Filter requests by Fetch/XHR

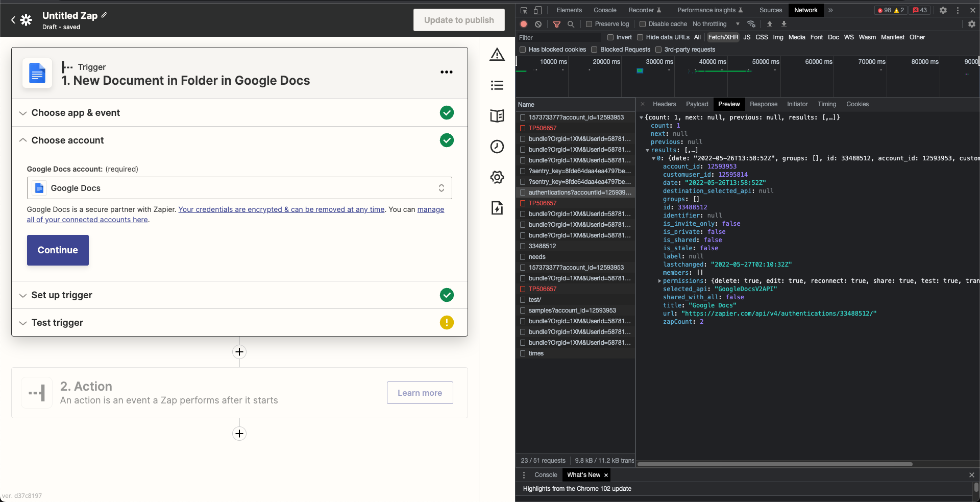pos(723,37)
